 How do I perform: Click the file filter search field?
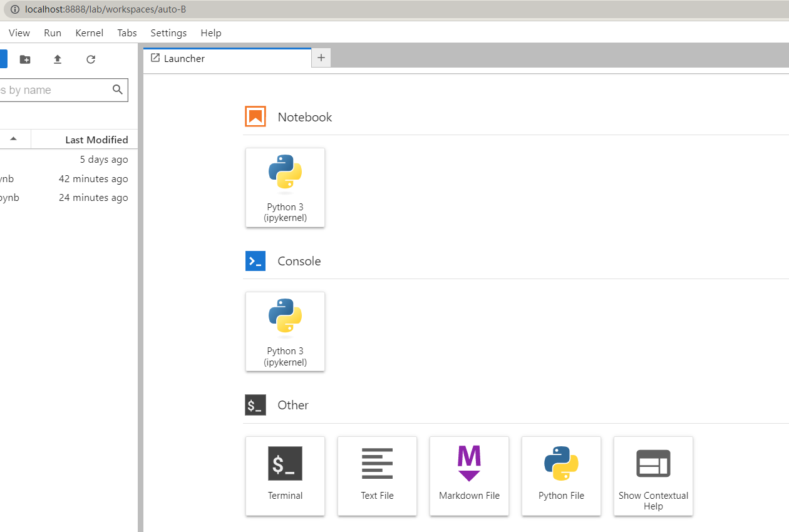click(53, 90)
